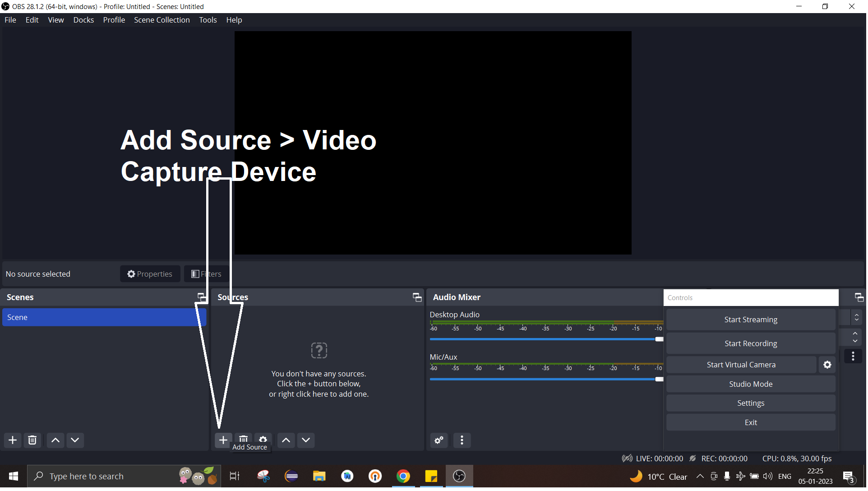This screenshot has height=491, width=868.
Task: Open the Tools menu
Action: click(x=208, y=20)
